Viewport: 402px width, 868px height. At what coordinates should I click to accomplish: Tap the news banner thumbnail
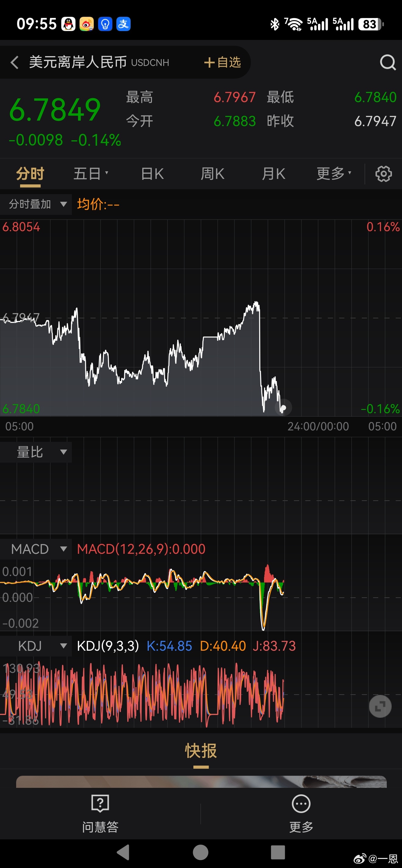[x=201, y=781]
